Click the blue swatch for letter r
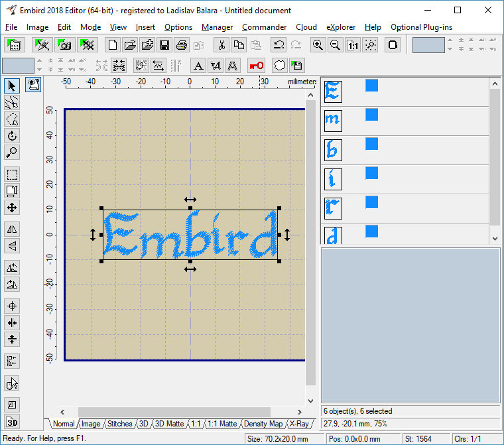 [x=371, y=202]
